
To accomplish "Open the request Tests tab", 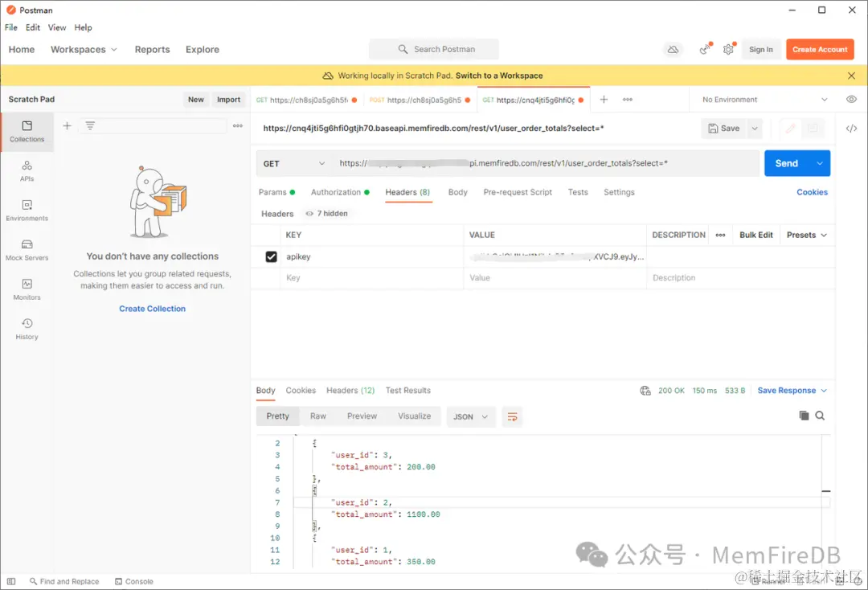I will [578, 192].
